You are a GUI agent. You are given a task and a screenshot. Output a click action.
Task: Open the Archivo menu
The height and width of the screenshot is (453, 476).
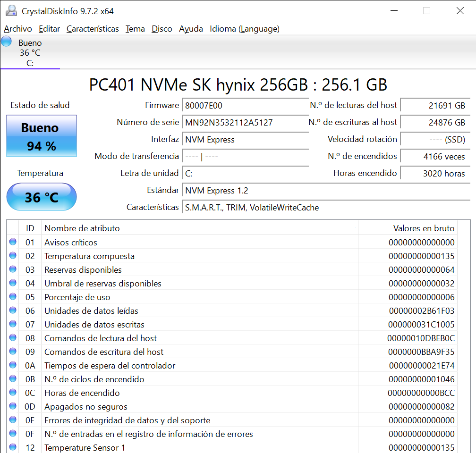coord(18,29)
